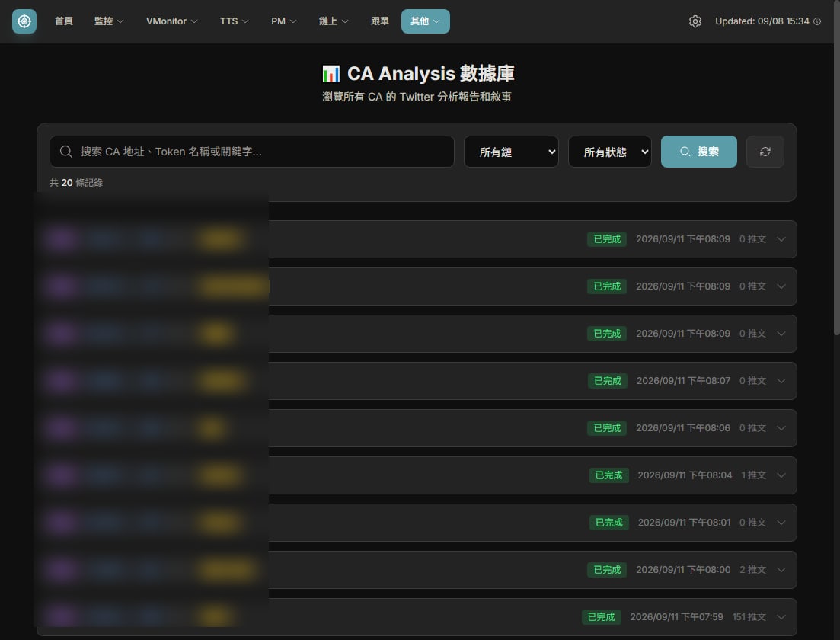Expand the third 下午08:09 record row

pyautogui.click(x=417, y=334)
